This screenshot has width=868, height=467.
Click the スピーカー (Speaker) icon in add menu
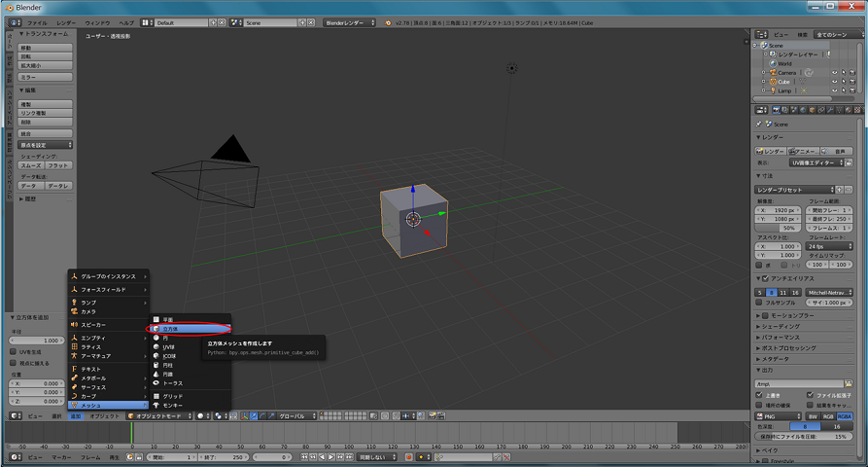coord(73,324)
